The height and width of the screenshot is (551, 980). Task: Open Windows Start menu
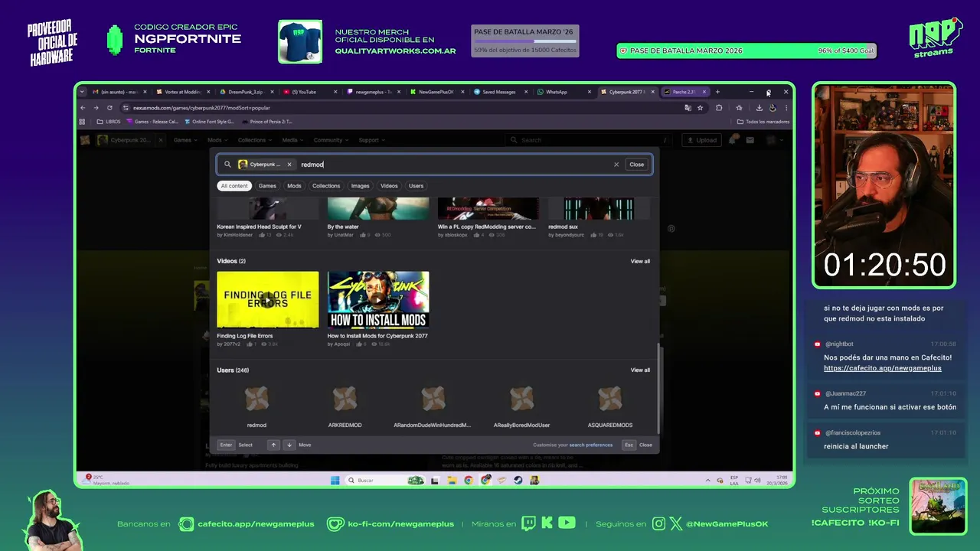[x=335, y=481]
